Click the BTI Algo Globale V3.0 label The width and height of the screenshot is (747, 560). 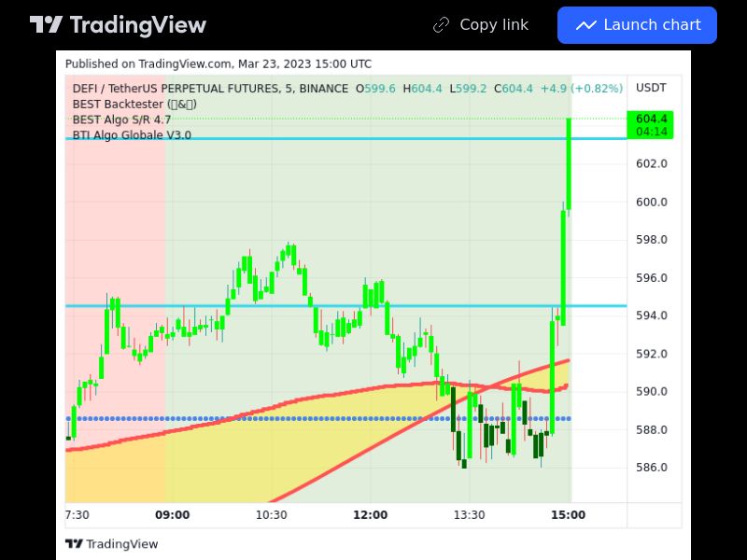pos(132,135)
